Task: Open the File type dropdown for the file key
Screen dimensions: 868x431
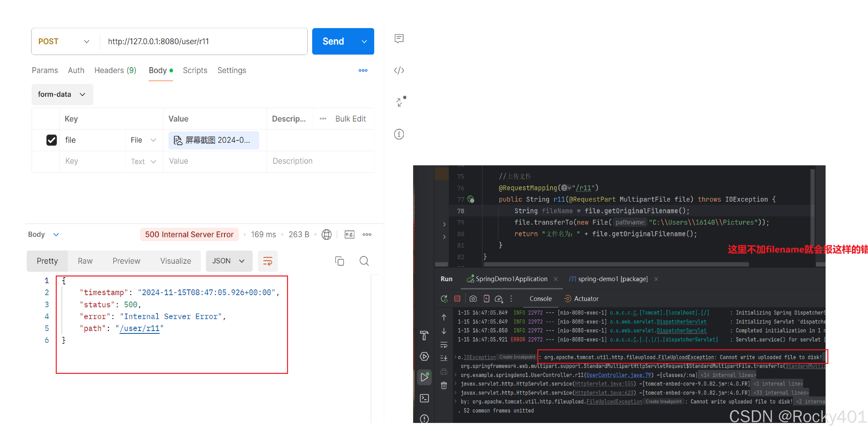Action: coord(144,140)
